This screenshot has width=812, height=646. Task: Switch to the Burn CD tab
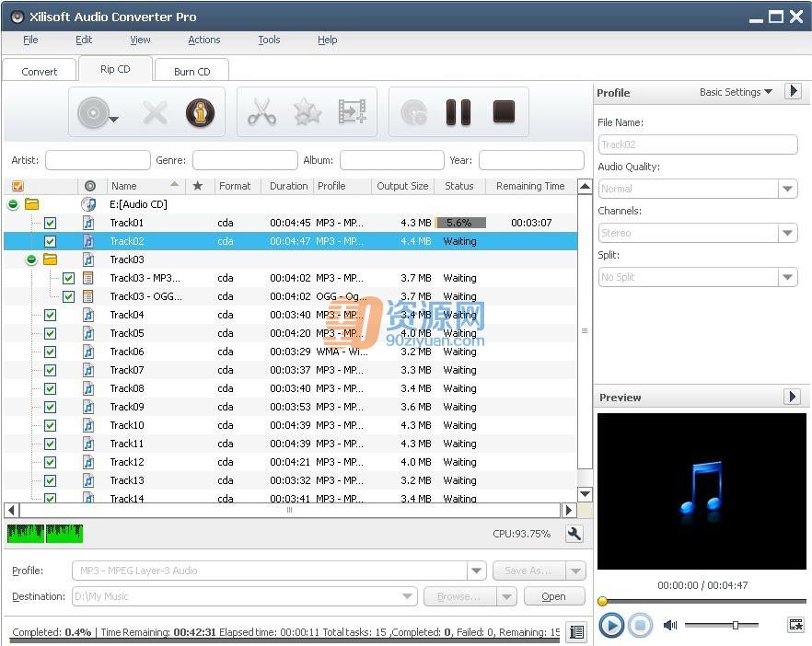coord(192,72)
